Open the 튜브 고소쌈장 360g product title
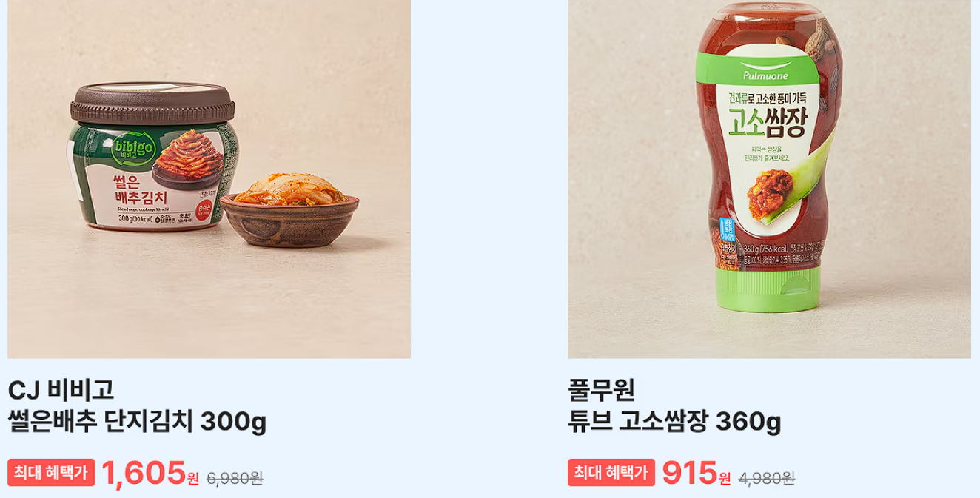 [x=674, y=423]
